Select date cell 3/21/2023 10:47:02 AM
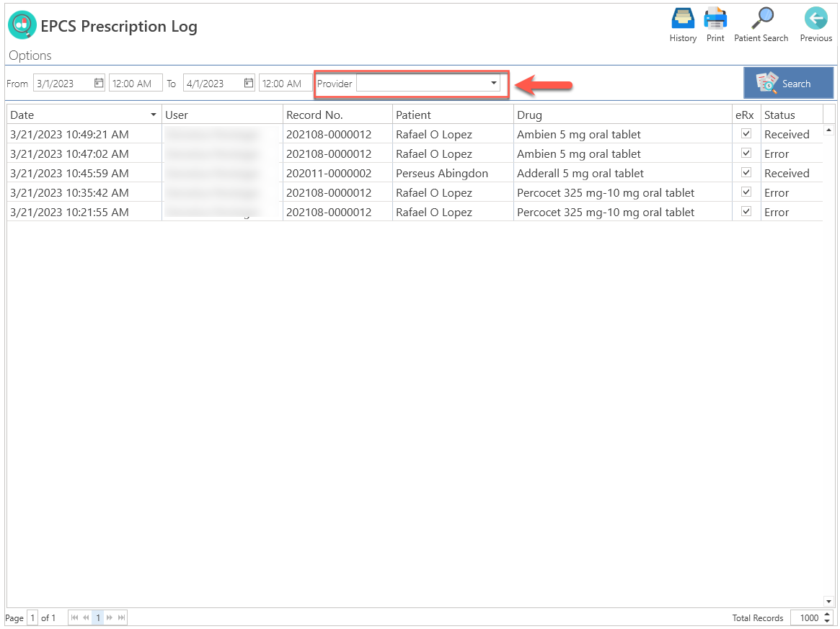The image size is (840, 629). click(84, 153)
